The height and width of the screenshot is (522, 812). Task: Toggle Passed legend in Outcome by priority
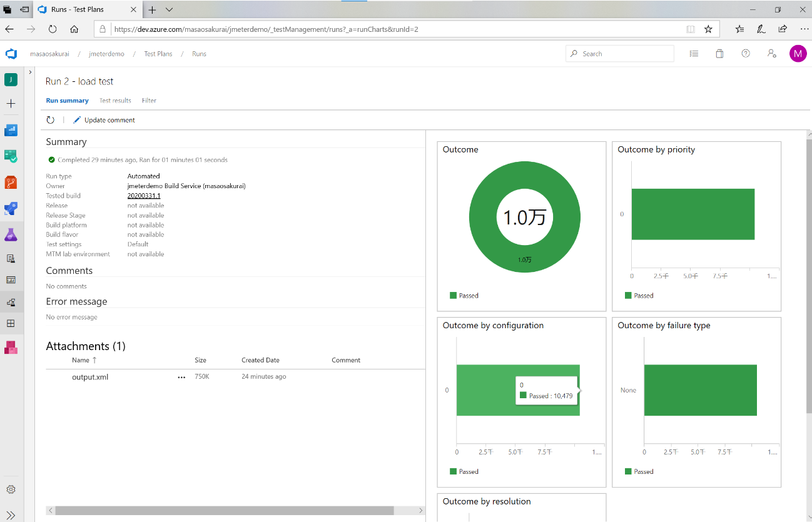pos(639,296)
